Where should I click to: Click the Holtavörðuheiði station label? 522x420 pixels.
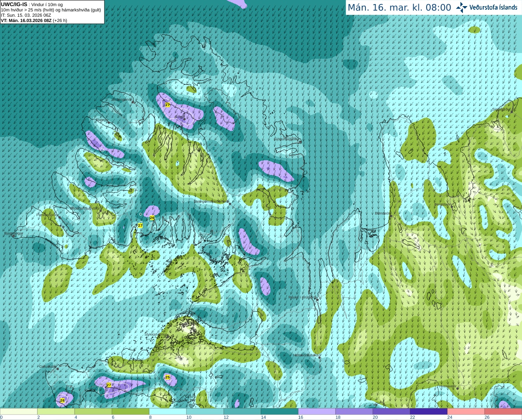tap(305, 355)
